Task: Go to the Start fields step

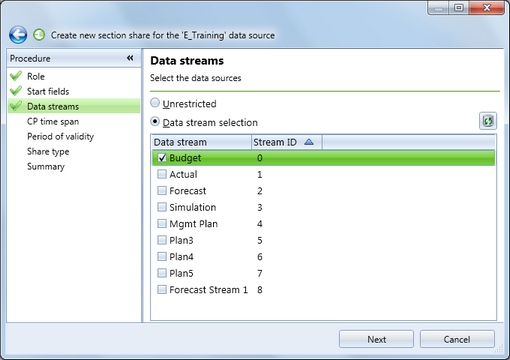Action: 48,91
